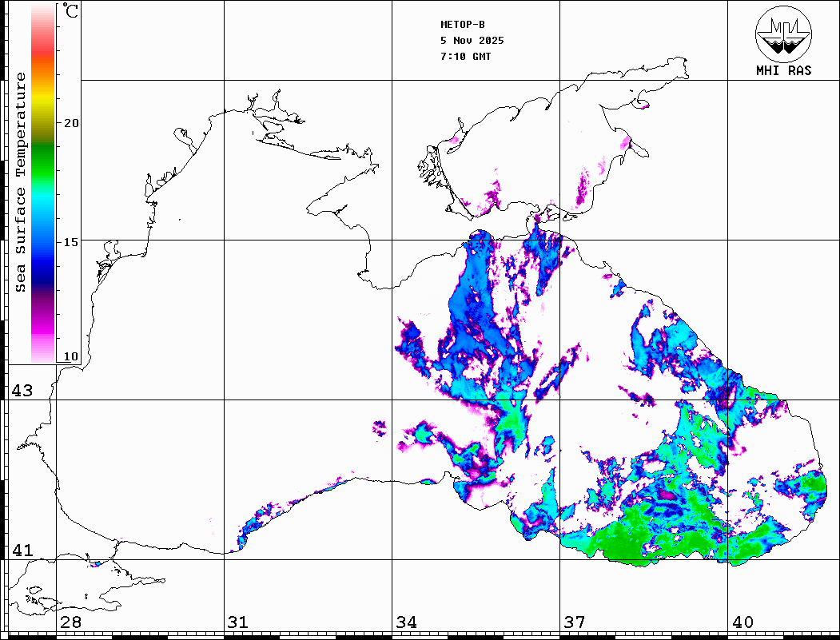This screenshot has height=640, width=840.
Task: Click the °C unit symbol atop the legend
Action: (x=71, y=12)
